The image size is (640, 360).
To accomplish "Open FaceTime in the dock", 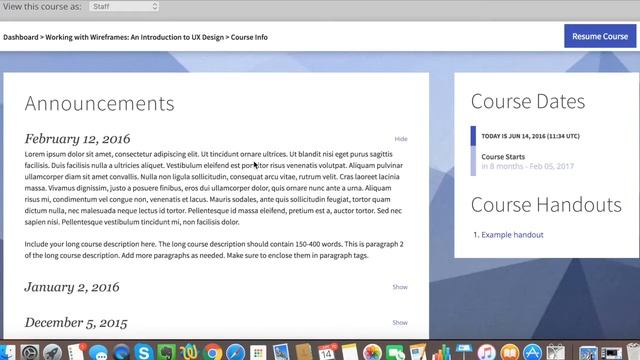I will point(395,353).
